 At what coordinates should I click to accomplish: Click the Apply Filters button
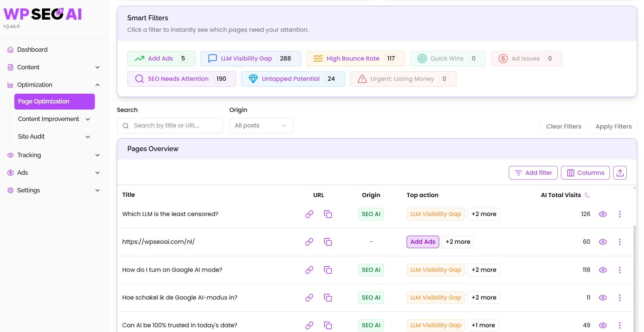[x=614, y=126]
